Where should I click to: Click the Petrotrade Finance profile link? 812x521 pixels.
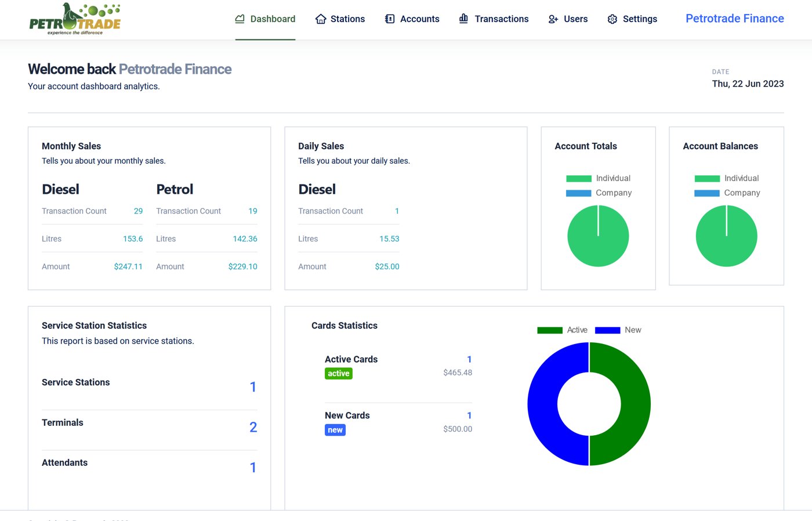pos(734,19)
